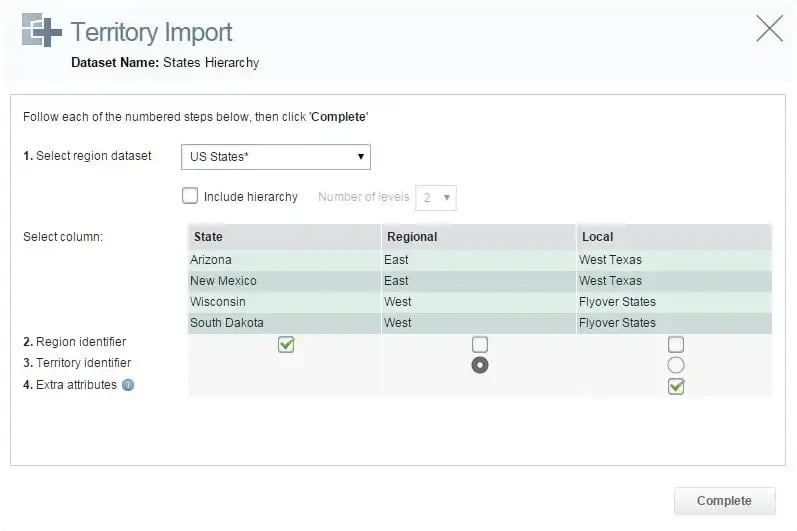Select the New Mexico cell
Image resolution: width=797 pixels, height=531 pixels.
point(285,281)
